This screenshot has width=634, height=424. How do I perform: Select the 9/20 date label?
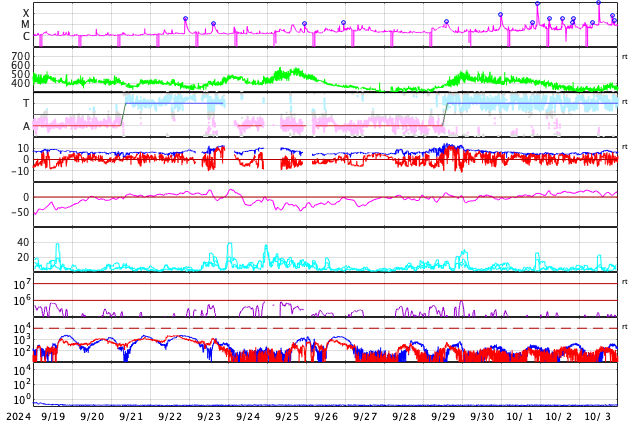92,416
